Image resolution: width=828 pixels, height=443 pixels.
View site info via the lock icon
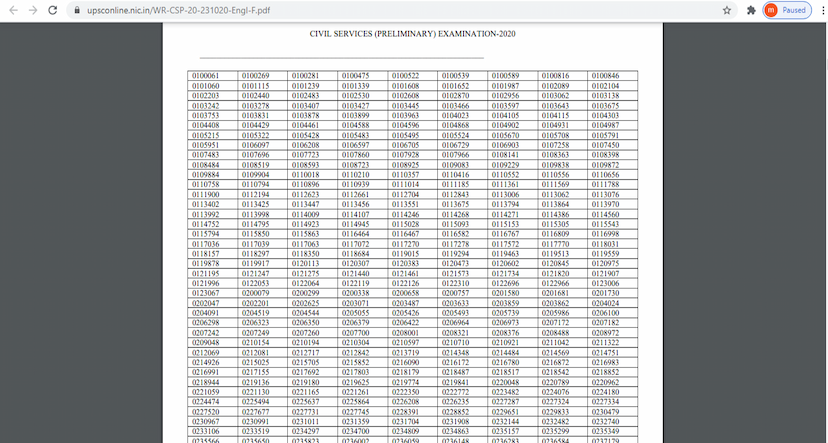pos(77,10)
